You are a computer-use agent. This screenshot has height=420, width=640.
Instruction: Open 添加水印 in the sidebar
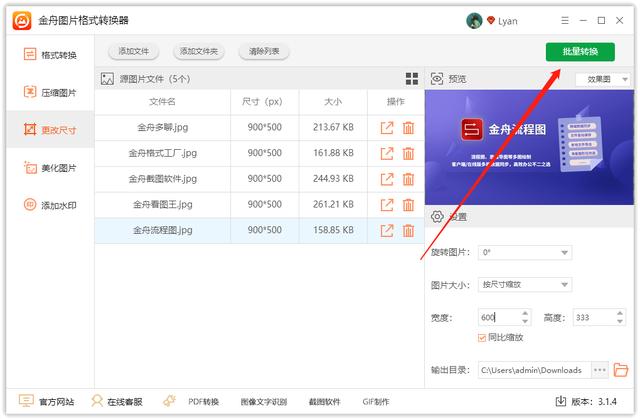(50, 205)
